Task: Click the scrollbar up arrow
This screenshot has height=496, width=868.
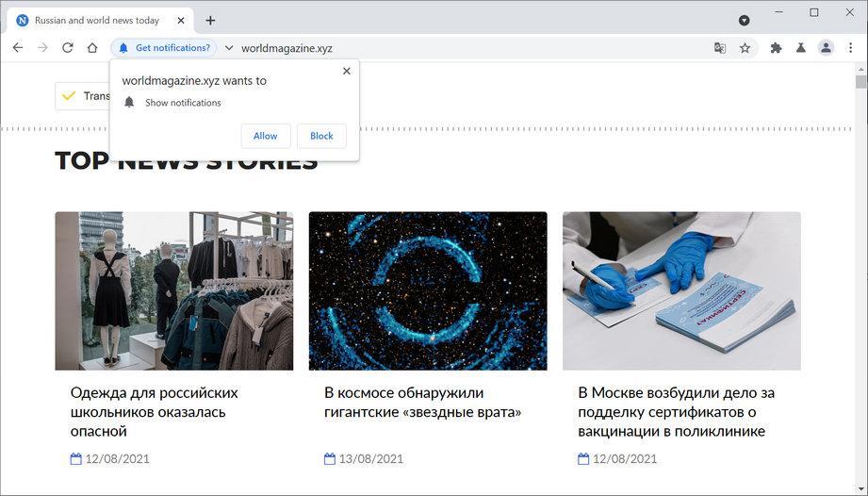Action: coord(860,69)
